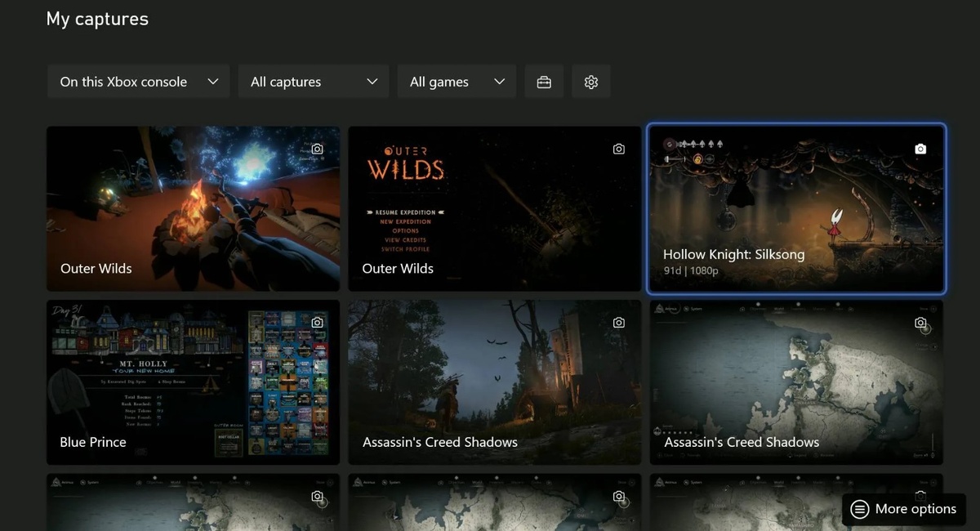Open the All games filter dropdown
The width and height of the screenshot is (980, 531).
point(457,82)
